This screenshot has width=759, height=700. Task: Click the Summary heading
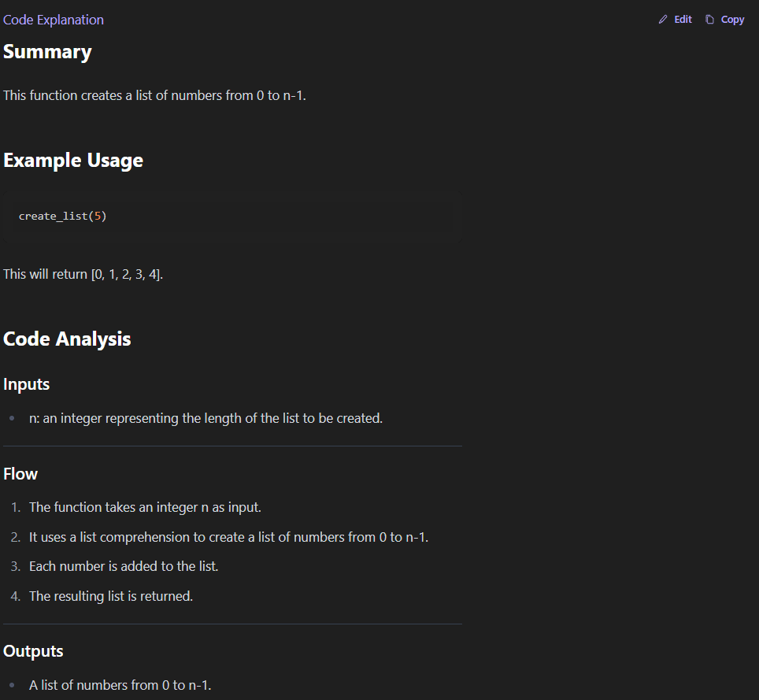pos(47,52)
